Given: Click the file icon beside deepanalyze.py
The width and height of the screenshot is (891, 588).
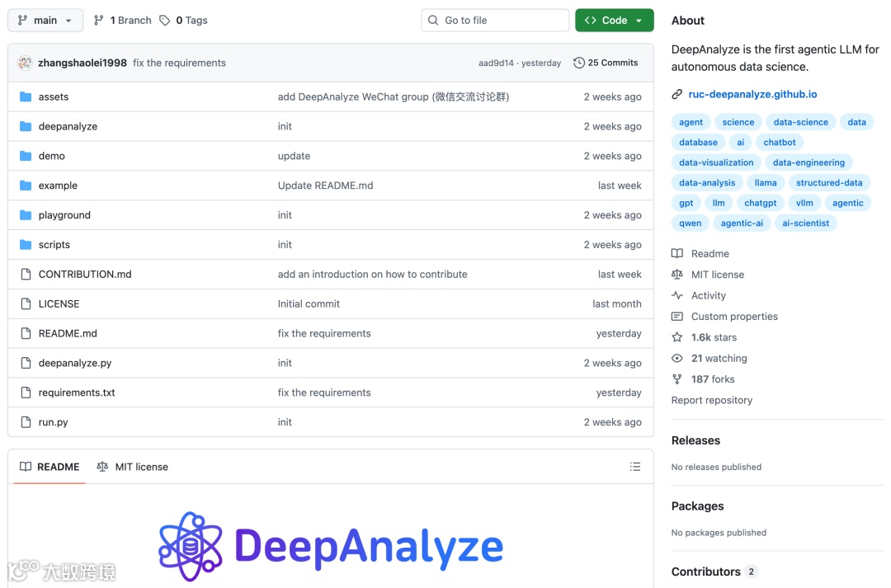Looking at the screenshot, I should 26,363.
